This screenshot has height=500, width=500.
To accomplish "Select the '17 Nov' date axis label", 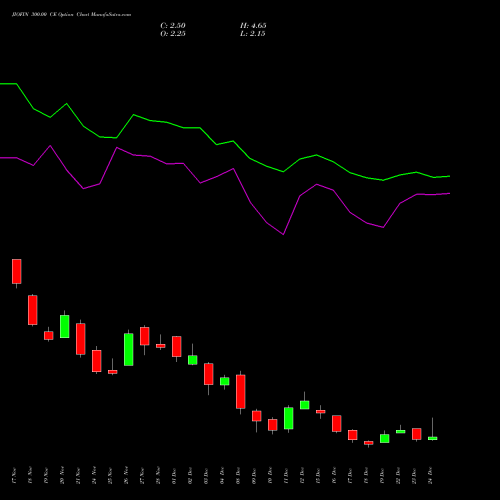I will 14,476.
